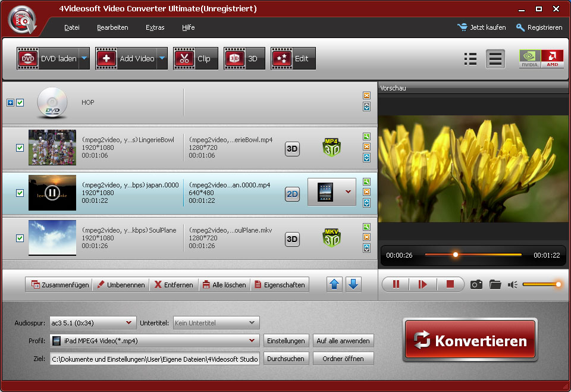This screenshot has height=392, width=571.
Task: Click the Entfernen button
Action: pos(174,284)
